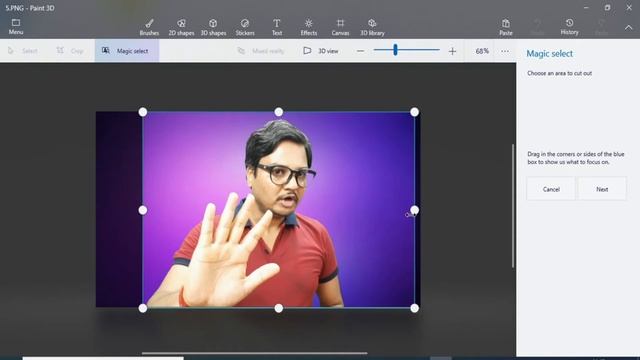
Task: Click the zoom slider handle
Action: coord(395,50)
